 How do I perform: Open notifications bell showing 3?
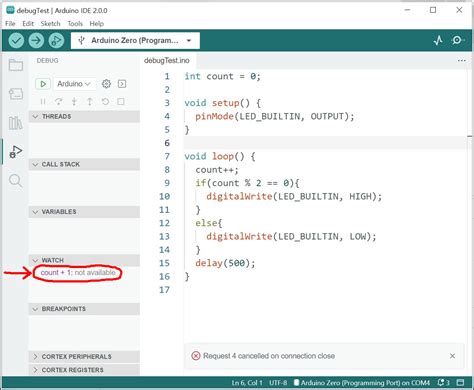[443, 382]
